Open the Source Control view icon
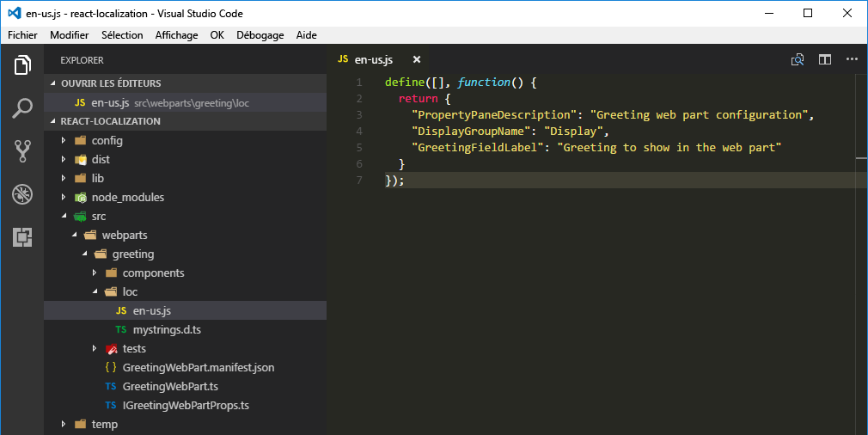This screenshot has width=868, height=435. pos(22,151)
